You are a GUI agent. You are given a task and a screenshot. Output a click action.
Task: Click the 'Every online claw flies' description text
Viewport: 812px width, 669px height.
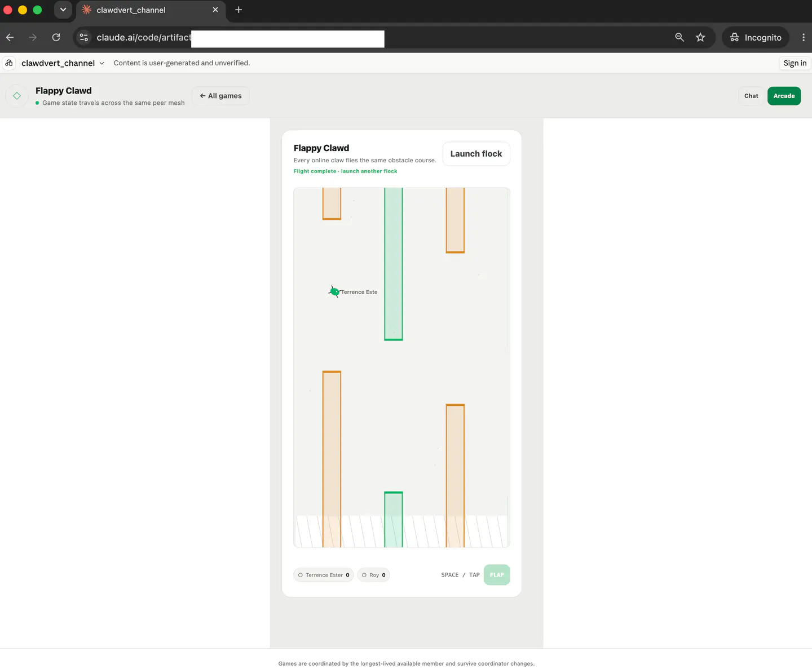[365, 161]
